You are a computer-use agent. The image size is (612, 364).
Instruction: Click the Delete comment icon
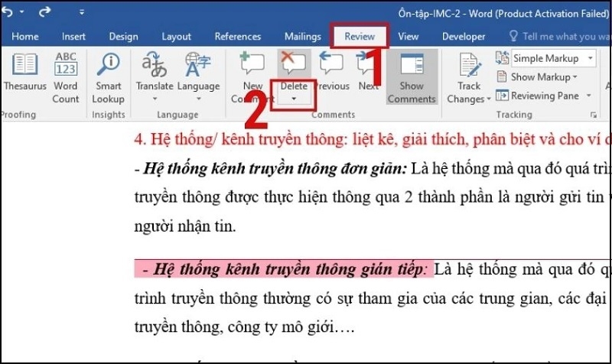point(293,66)
